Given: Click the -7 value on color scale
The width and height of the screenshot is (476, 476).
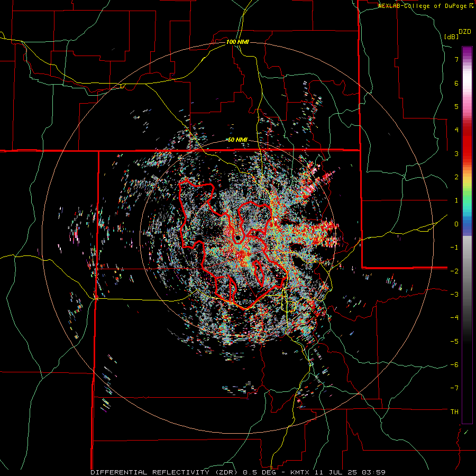Looking at the screenshot, I should click(454, 388).
